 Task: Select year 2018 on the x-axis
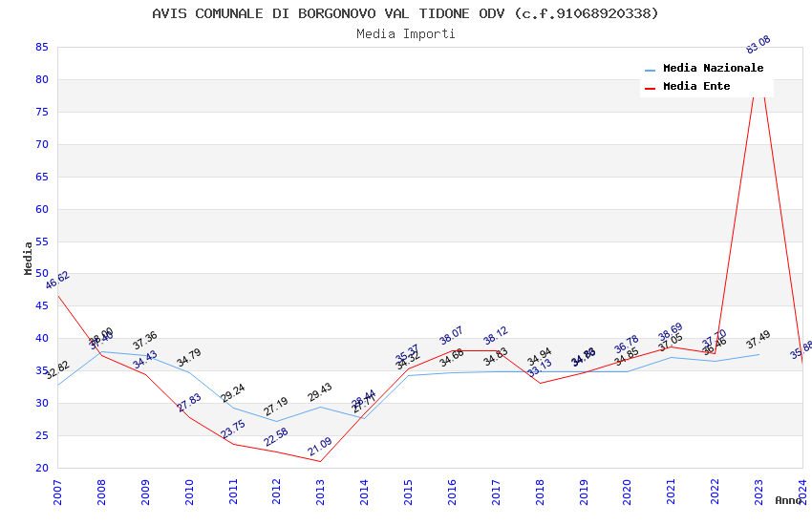pyautogui.click(x=540, y=492)
